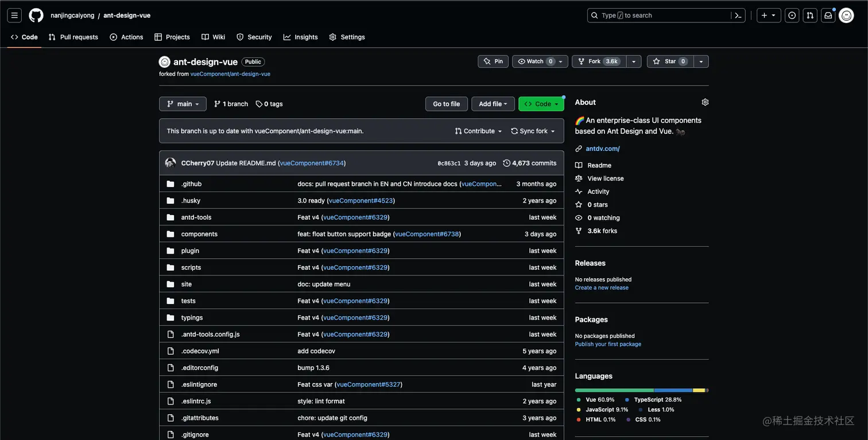Switch to the Projects tab
The image size is (868, 440).
pos(172,37)
